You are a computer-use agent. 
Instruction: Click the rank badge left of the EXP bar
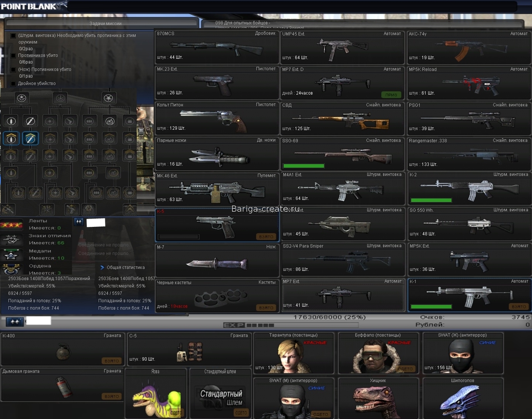(x=15, y=322)
